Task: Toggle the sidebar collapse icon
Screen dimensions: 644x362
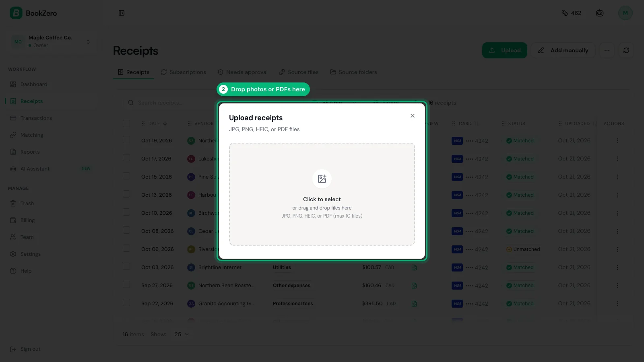Action: 122,13
